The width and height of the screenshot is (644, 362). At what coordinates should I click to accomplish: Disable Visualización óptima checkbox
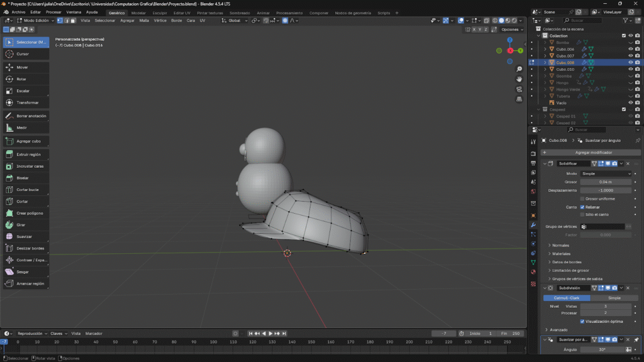(x=582, y=321)
